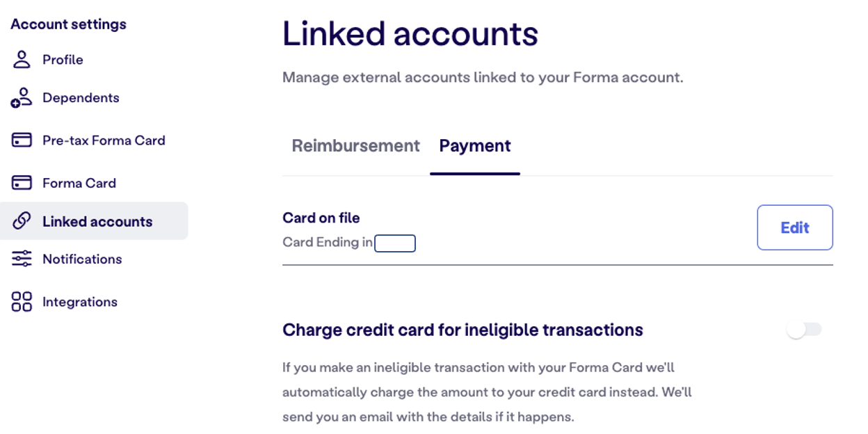Go to Dependents settings
This screenshot has width=868, height=434.
point(81,98)
